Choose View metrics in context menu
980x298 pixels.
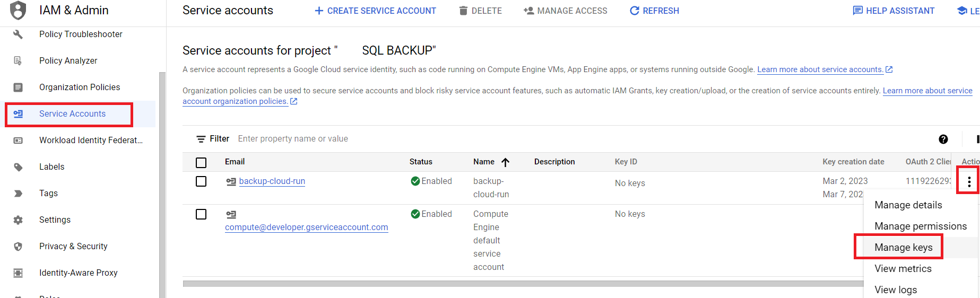[903, 269]
